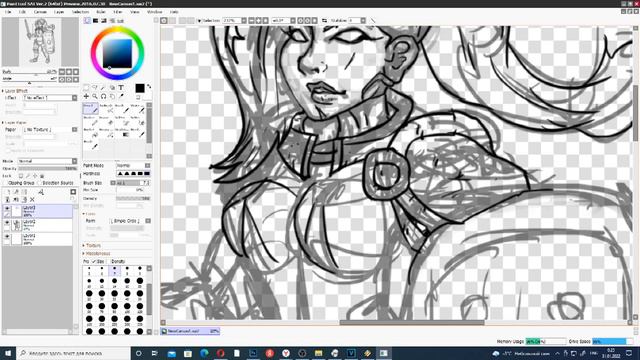
Task: Open the File menu
Action: [x=8, y=12]
